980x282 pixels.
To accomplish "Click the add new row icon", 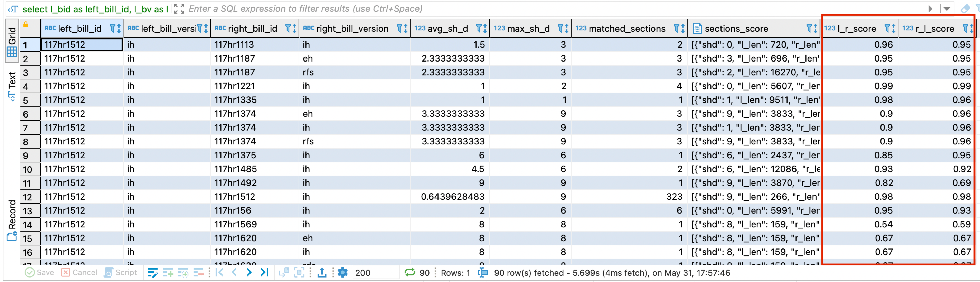I will coord(168,272).
